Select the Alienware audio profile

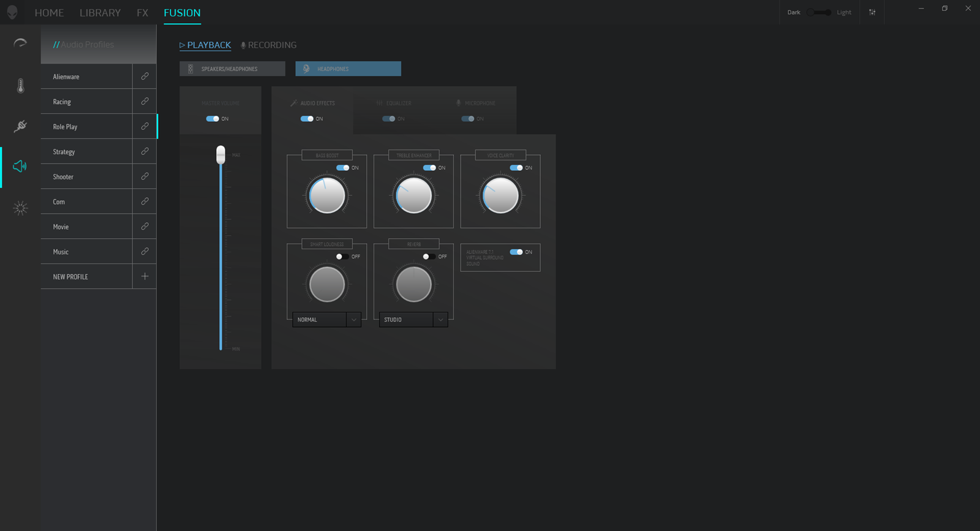pos(86,77)
